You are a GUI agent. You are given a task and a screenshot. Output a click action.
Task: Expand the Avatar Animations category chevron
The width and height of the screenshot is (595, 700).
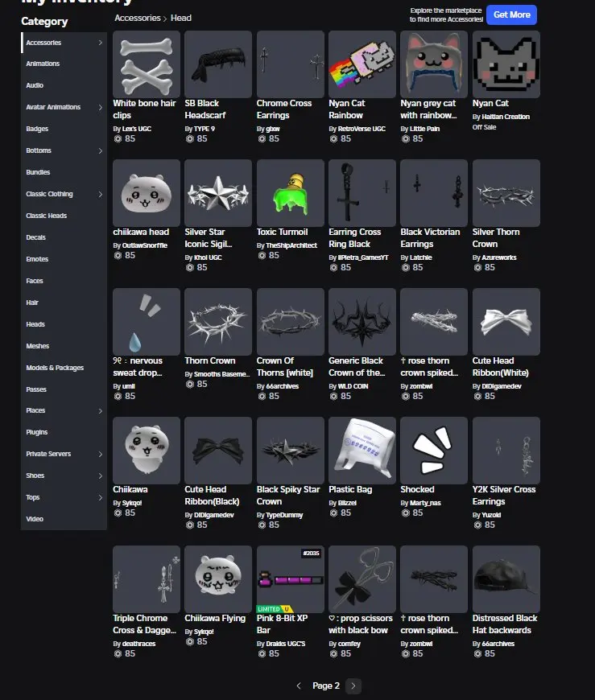point(100,107)
